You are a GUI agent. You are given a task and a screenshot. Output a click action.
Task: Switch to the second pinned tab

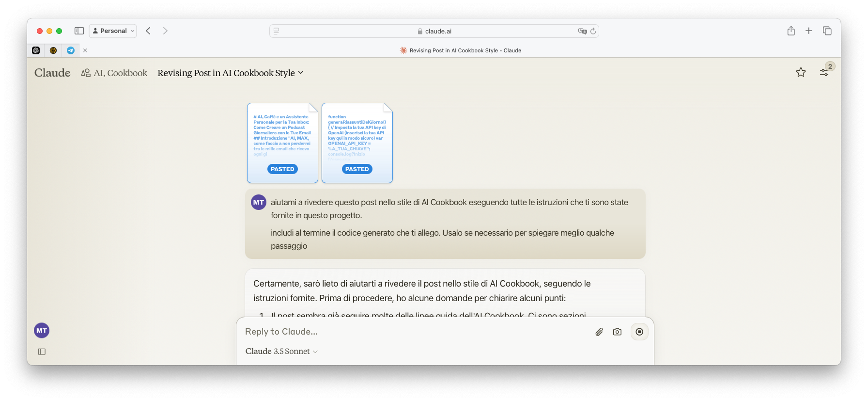click(53, 50)
